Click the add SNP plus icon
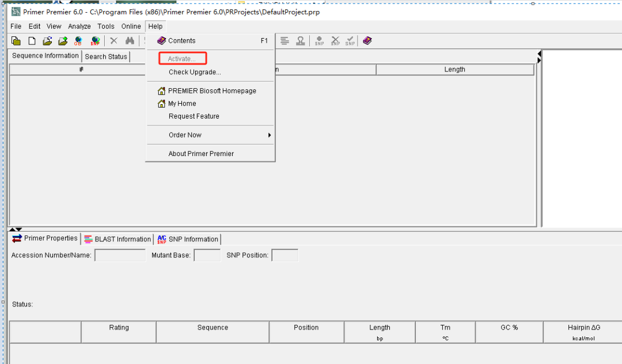This screenshot has height=364, width=622. (x=319, y=41)
